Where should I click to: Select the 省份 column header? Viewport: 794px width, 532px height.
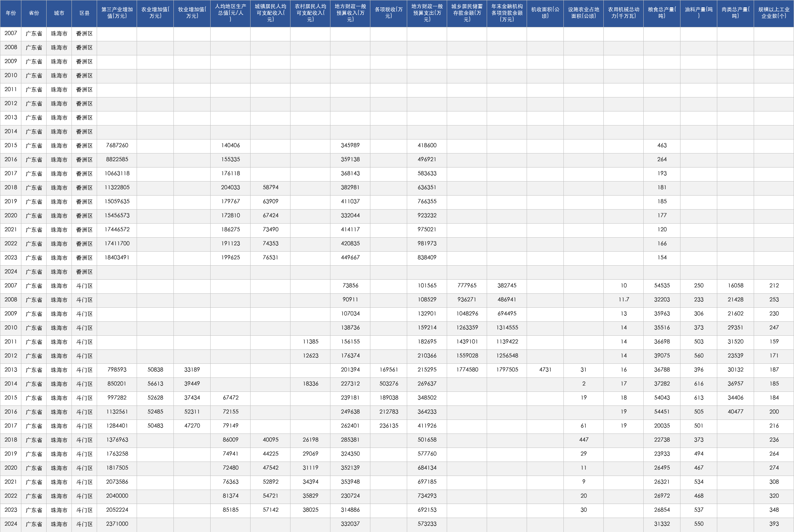tap(34, 13)
